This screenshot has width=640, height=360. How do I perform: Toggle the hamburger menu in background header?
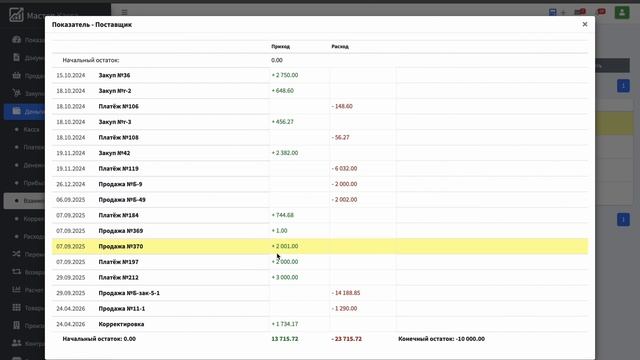124,12
